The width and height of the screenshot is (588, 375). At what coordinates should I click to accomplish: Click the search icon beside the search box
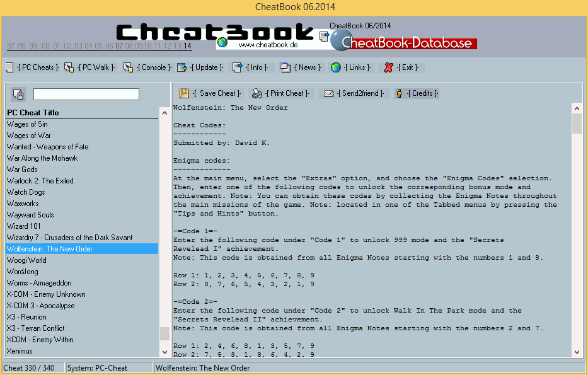[x=18, y=94]
